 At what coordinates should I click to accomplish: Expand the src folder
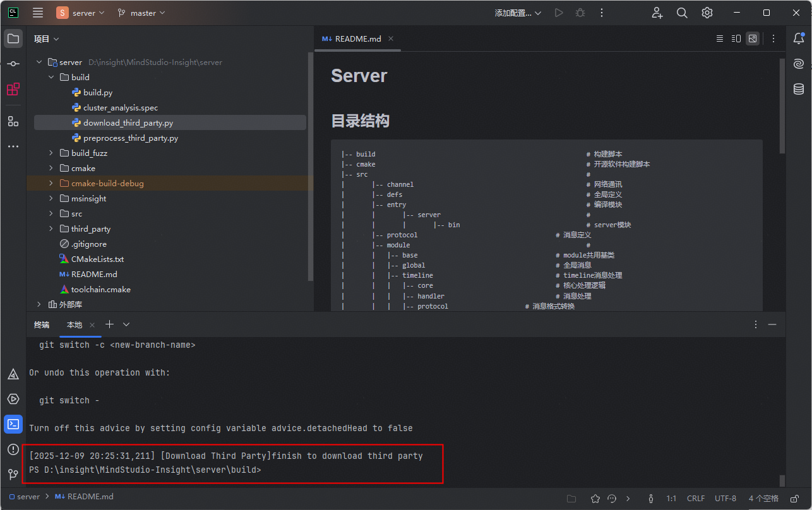52,213
